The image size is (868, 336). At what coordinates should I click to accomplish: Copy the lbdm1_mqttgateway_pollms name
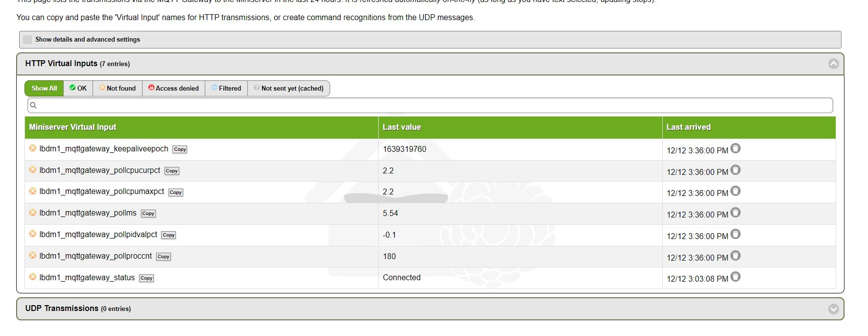pos(148,214)
